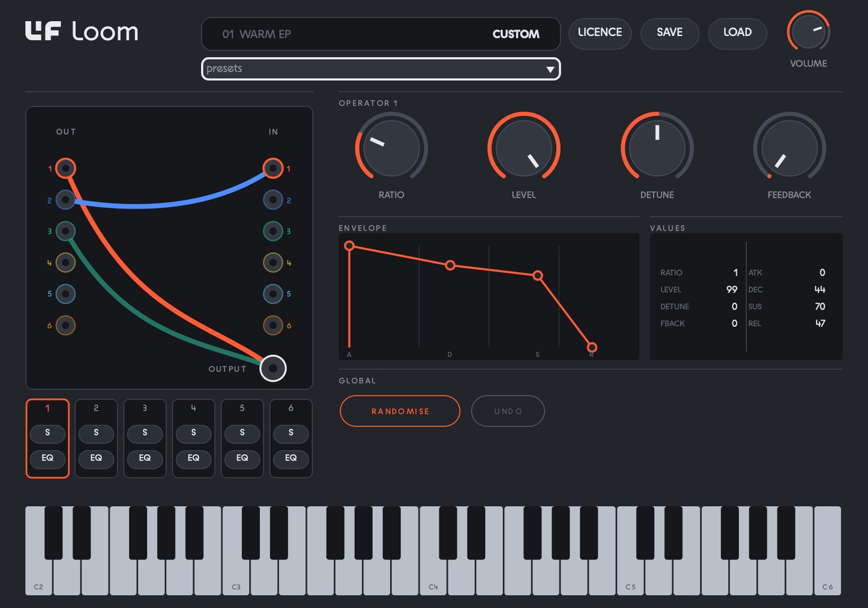Click the FEEDBACK knob
The height and width of the screenshot is (608, 868).
(x=789, y=148)
